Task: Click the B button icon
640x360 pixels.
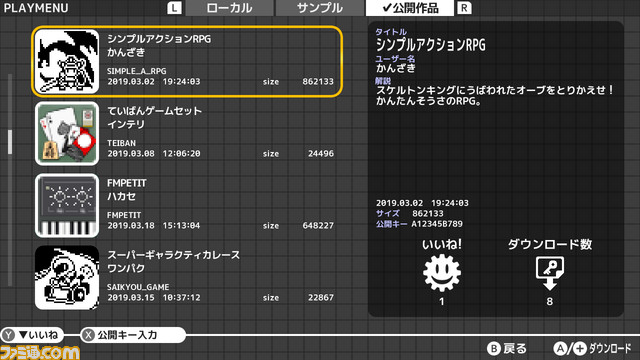Action: pyautogui.click(x=493, y=349)
